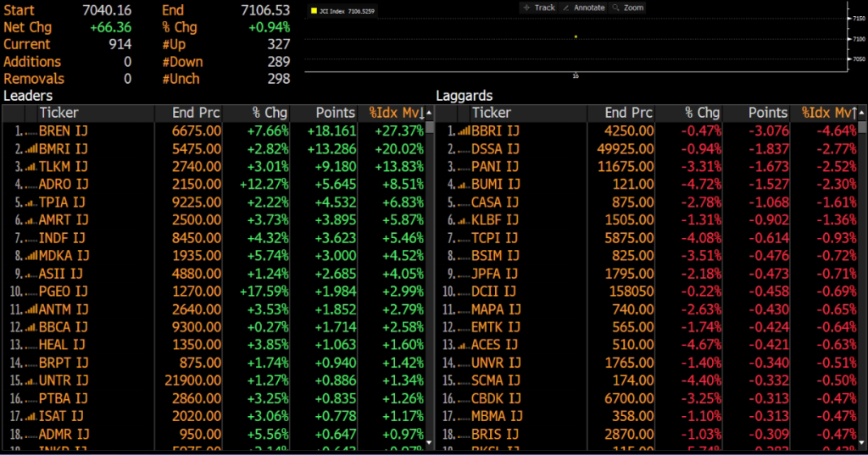The height and width of the screenshot is (455, 868).
Task: Click the signal-bars icon beside KLBF IJ
Action: pyautogui.click(x=464, y=220)
